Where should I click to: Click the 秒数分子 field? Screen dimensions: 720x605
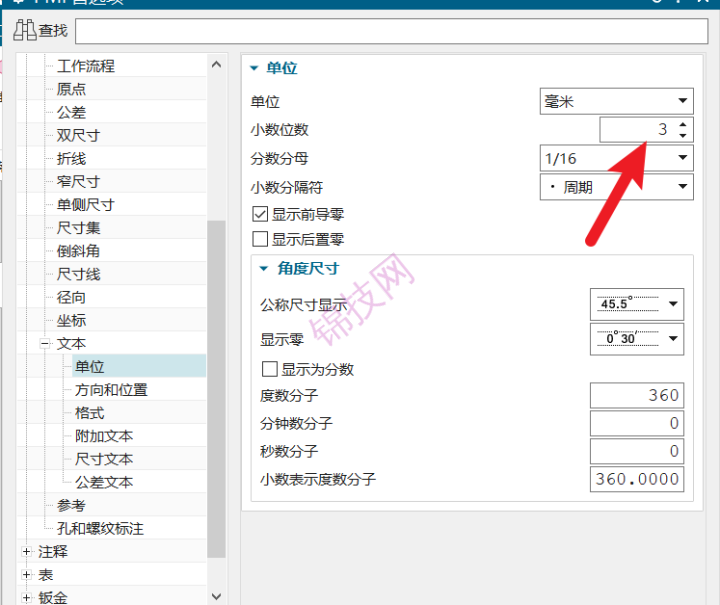[636, 451]
